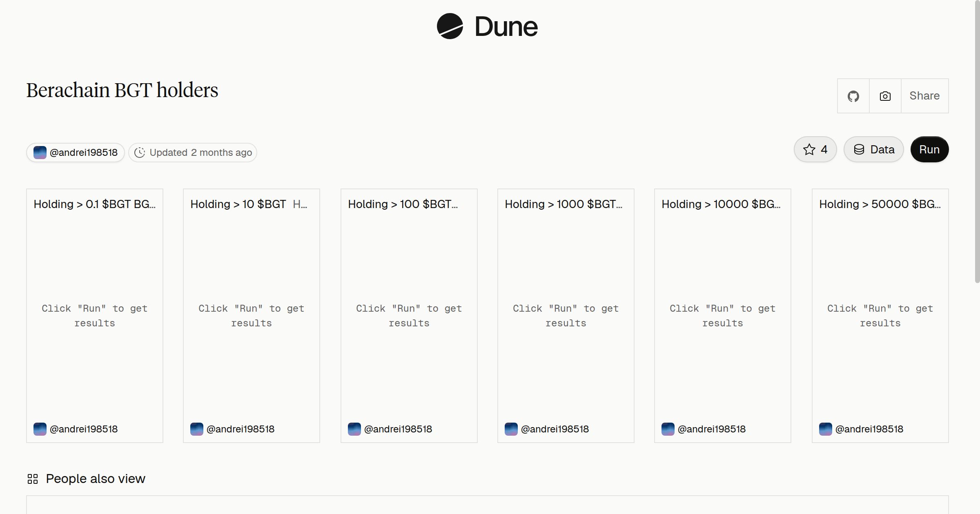Click the Dune logo at top

(487, 27)
